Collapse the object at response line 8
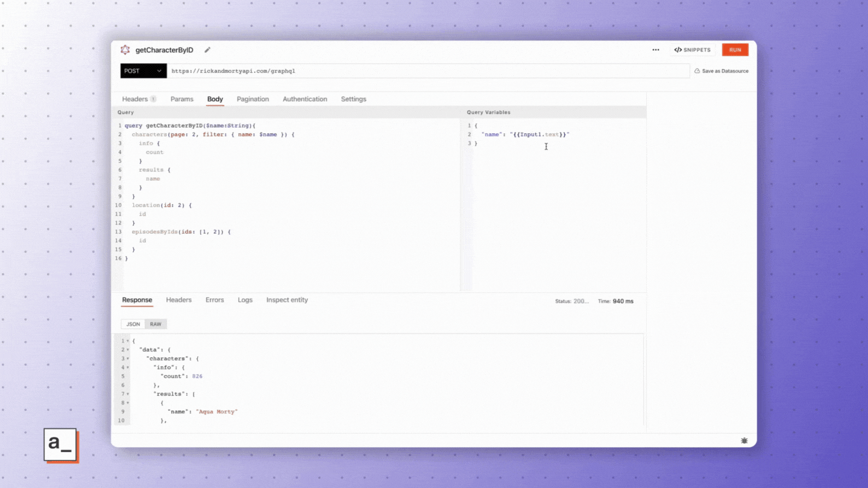The image size is (868, 488). point(127,403)
